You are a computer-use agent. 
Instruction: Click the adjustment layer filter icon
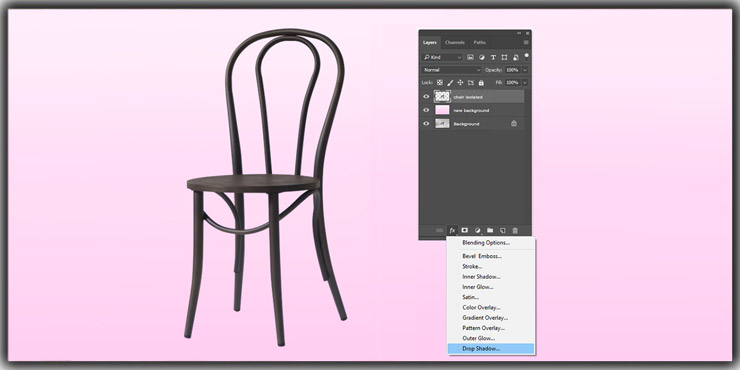click(482, 57)
